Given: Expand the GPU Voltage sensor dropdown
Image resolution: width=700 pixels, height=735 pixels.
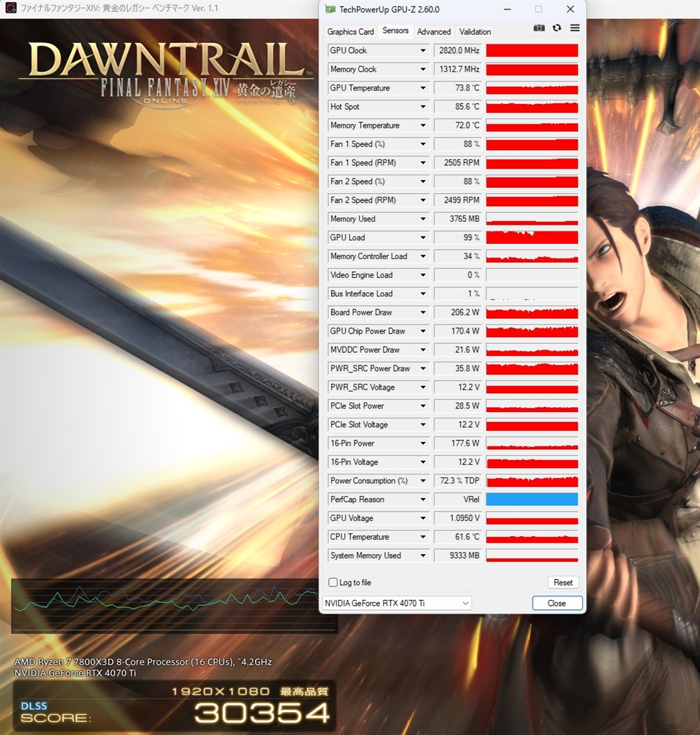Looking at the screenshot, I should click(x=423, y=518).
